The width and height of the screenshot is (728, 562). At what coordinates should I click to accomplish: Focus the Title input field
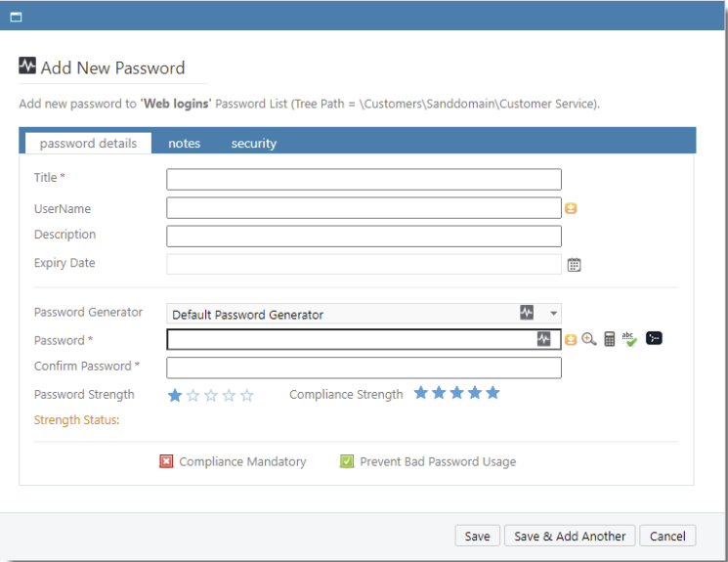click(x=364, y=179)
